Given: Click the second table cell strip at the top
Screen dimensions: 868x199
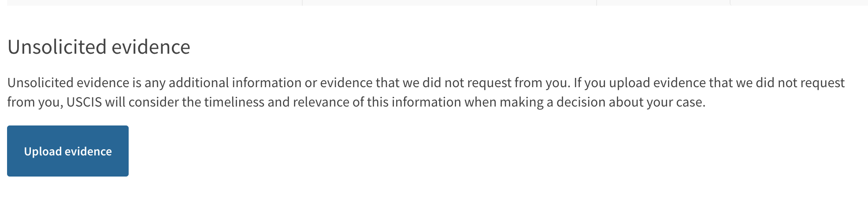Looking at the screenshot, I should pyautogui.click(x=449, y=3).
